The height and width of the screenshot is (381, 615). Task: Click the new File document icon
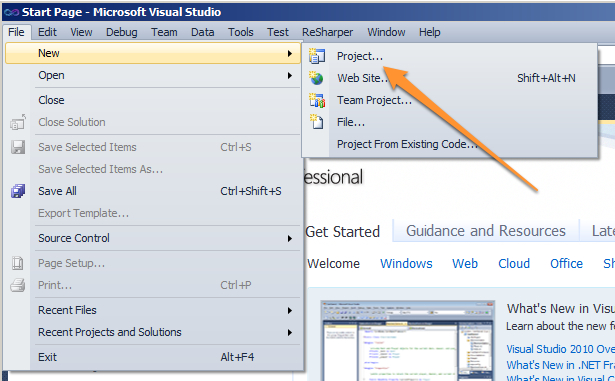317,122
